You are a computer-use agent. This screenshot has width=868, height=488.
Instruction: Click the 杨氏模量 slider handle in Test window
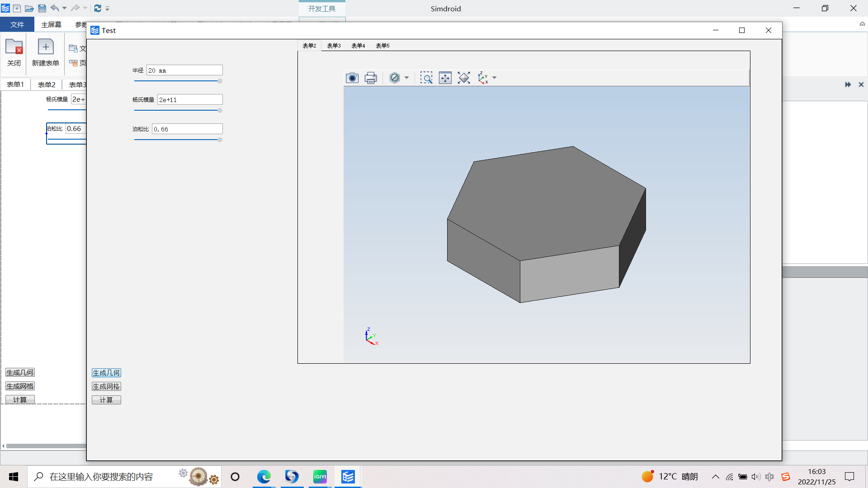pyautogui.click(x=220, y=111)
